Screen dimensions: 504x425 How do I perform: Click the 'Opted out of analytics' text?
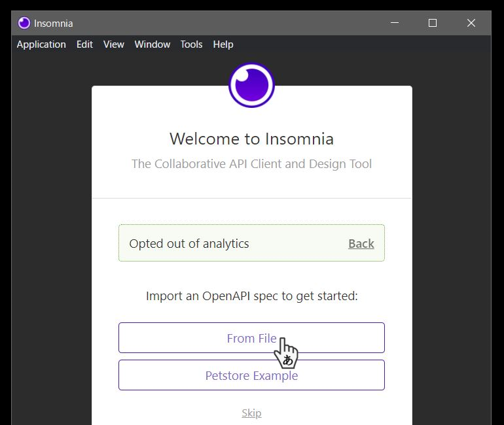pos(189,244)
